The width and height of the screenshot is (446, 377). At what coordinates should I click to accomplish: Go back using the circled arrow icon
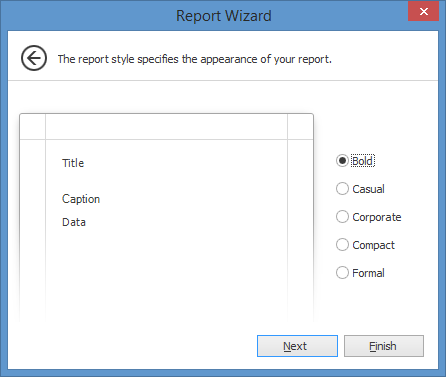(x=34, y=58)
